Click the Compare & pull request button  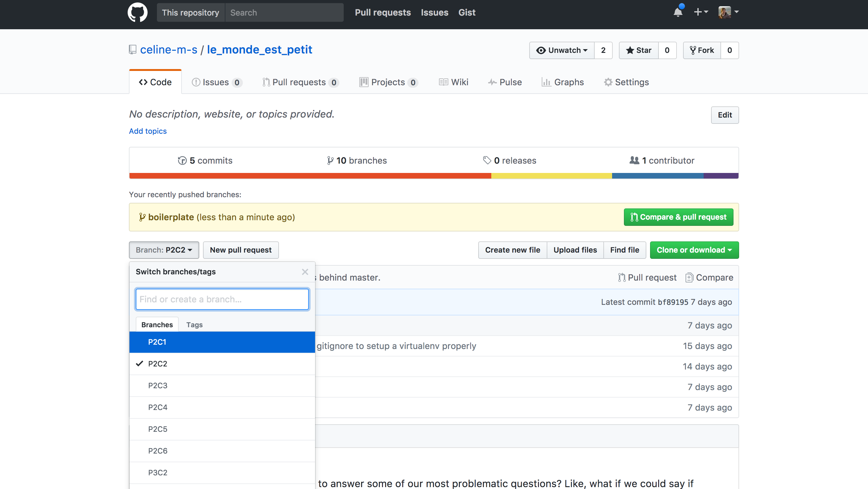[x=678, y=217]
